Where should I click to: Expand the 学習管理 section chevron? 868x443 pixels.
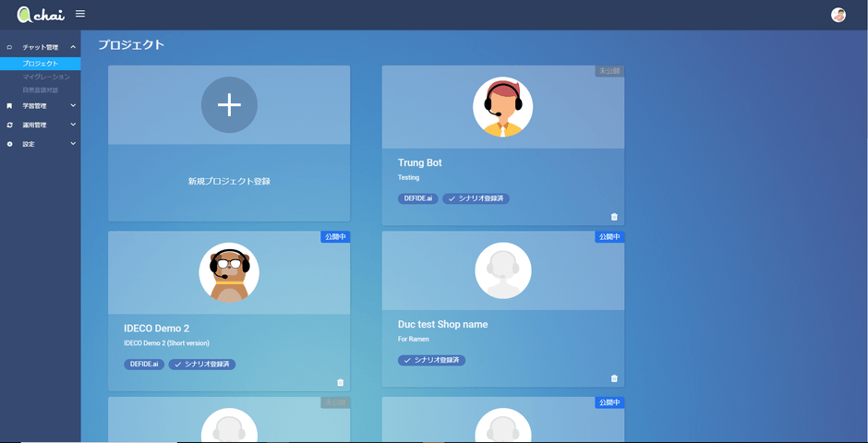coord(73,105)
